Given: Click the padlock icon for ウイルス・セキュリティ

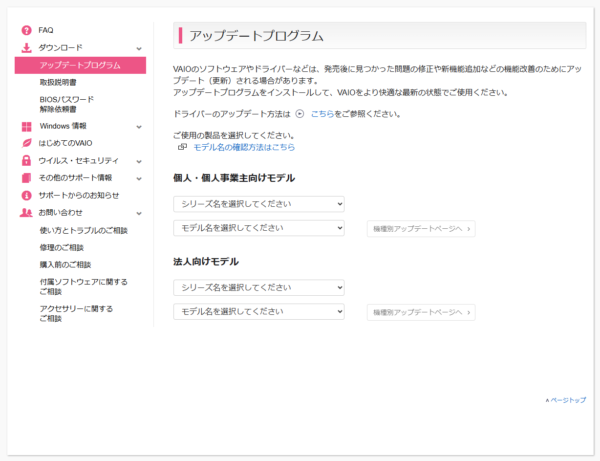Looking at the screenshot, I should tap(26, 160).
